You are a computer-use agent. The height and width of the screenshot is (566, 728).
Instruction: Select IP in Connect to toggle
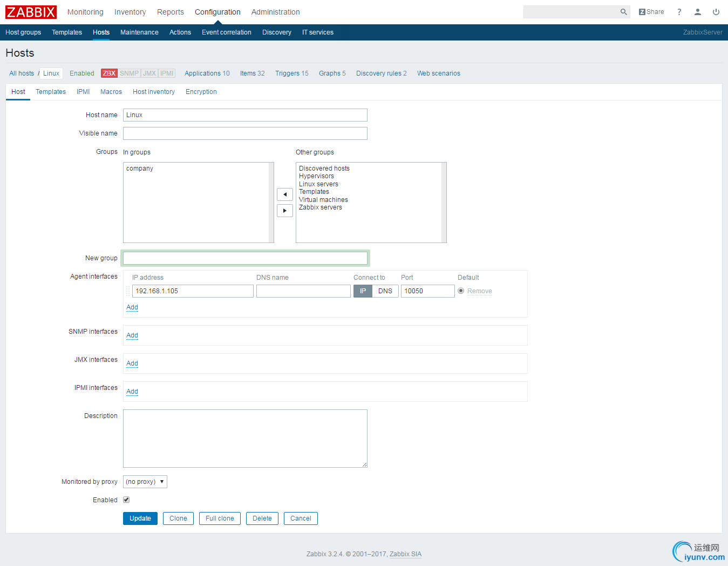point(363,291)
